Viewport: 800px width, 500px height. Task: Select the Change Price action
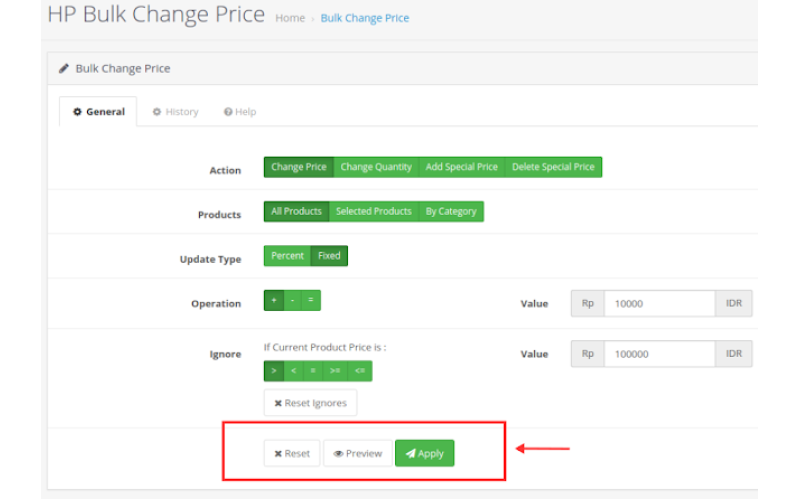click(298, 167)
